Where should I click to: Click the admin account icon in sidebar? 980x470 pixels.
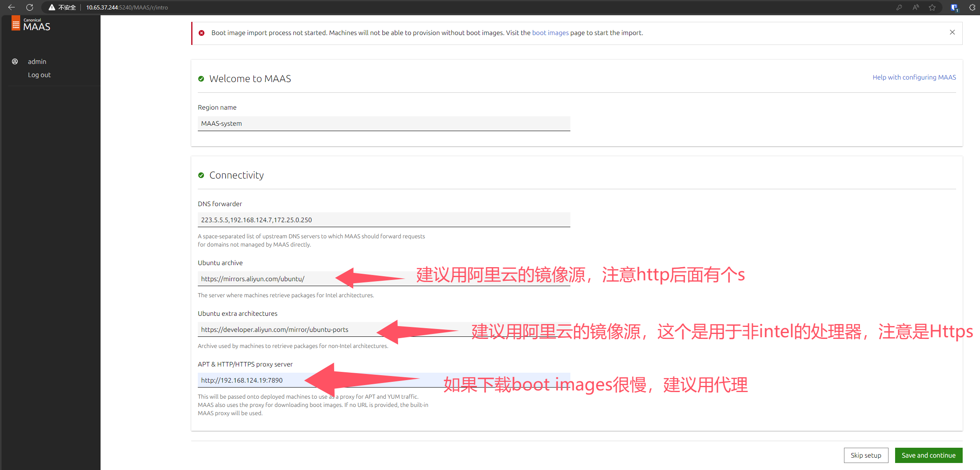(15, 61)
